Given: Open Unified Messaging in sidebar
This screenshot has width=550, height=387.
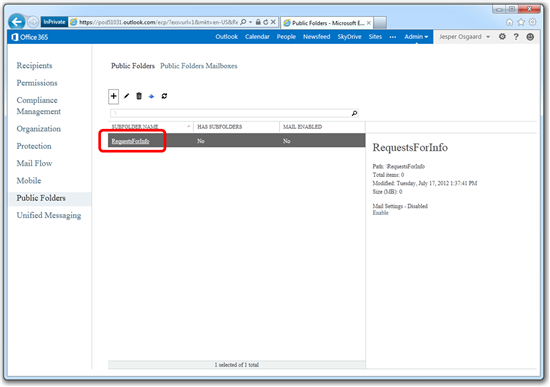Looking at the screenshot, I should pyautogui.click(x=49, y=215).
